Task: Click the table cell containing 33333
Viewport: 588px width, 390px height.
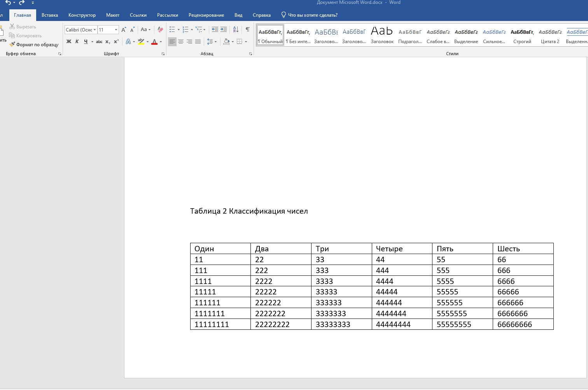Action: [x=341, y=292]
